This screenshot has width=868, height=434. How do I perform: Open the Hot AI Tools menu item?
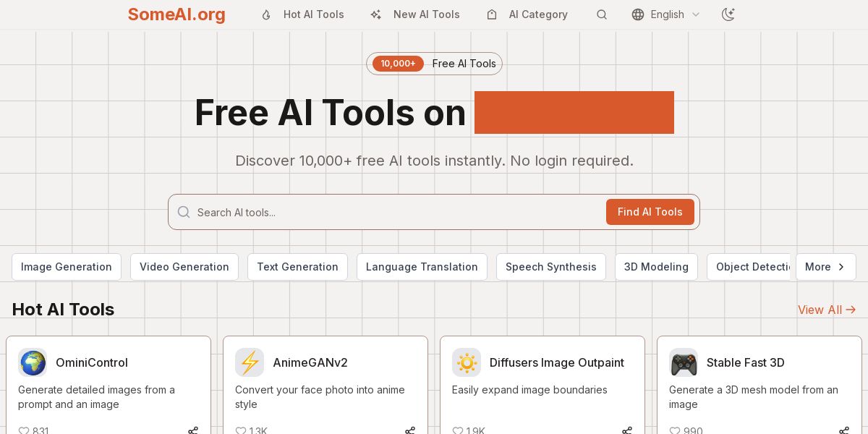pyautogui.click(x=314, y=14)
